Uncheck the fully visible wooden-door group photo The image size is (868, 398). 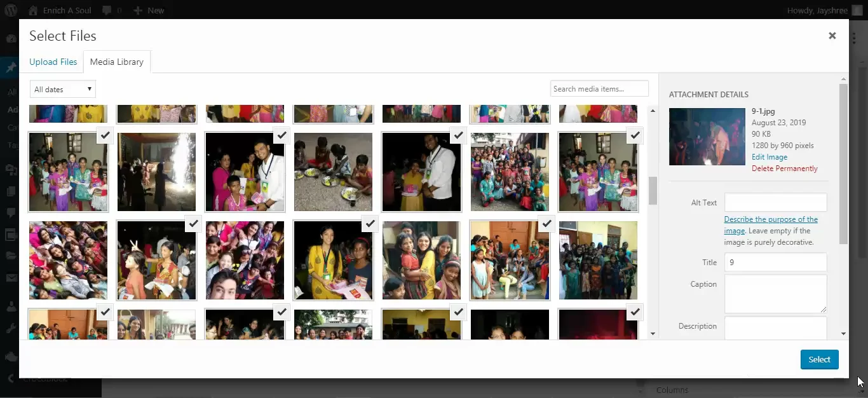(546, 224)
